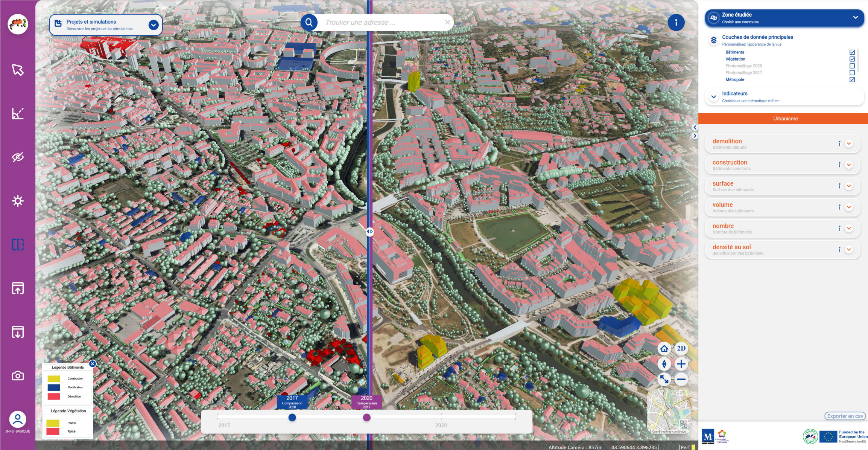Toggle the Végétation layer checkbox

[x=852, y=59]
